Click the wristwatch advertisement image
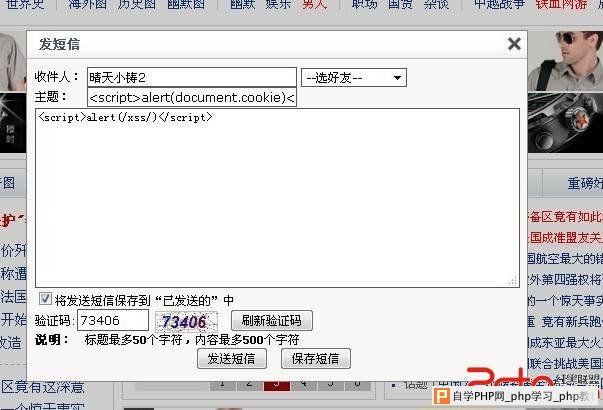The image size is (603, 410). click(x=565, y=122)
